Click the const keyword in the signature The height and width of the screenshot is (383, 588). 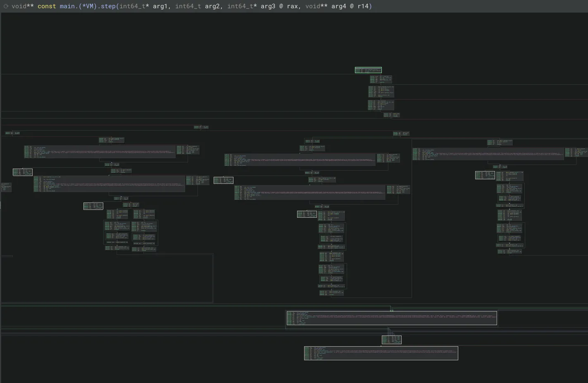pos(47,6)
